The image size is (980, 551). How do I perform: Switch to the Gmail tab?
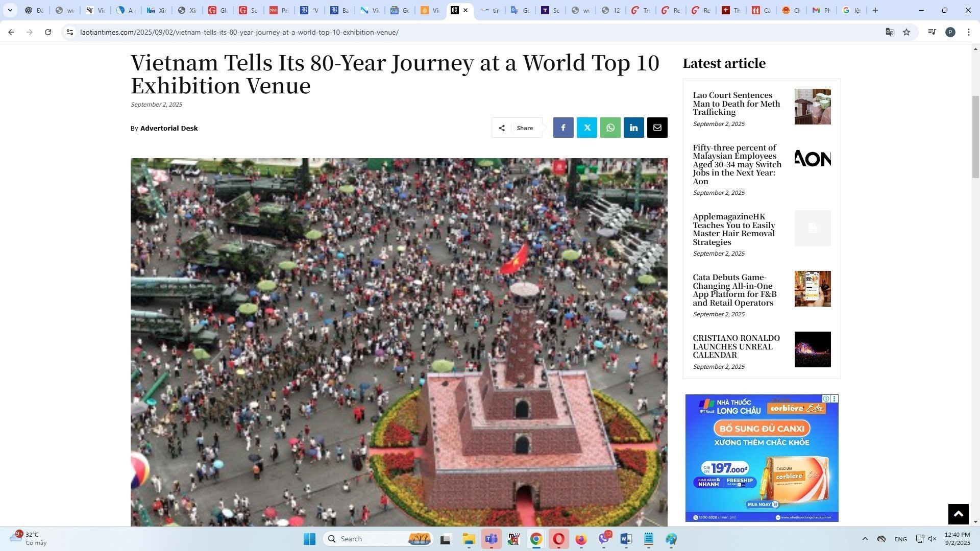click(821, 10)
